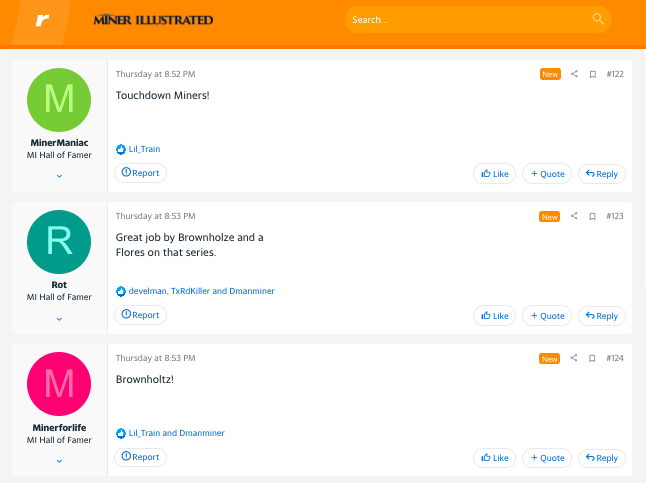The width and height of the screenshot is (646, 483).
Task: Like Rot's post #123
Action: point(494,316)
